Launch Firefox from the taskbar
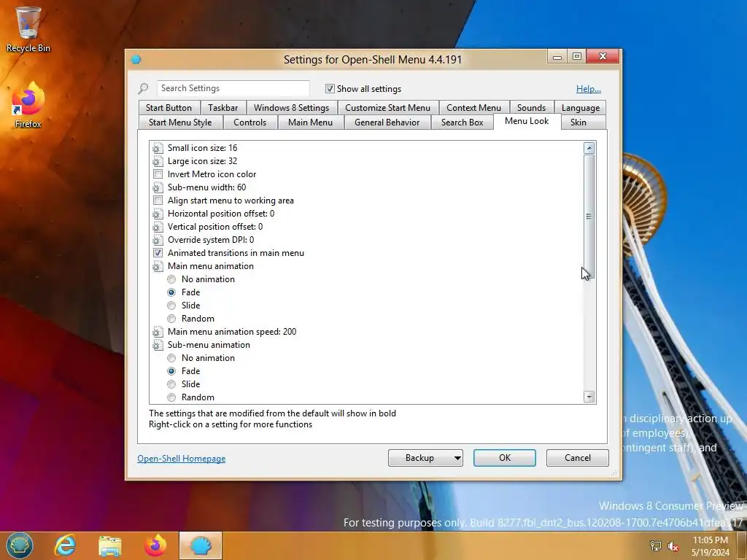Screen dimensions: 747x560 (x=155, y=545)
